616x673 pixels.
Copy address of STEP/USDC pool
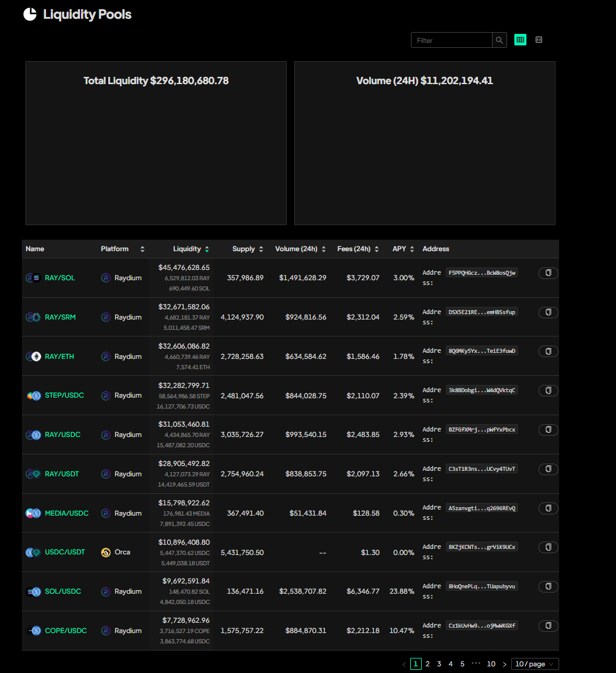click(548, 390)
